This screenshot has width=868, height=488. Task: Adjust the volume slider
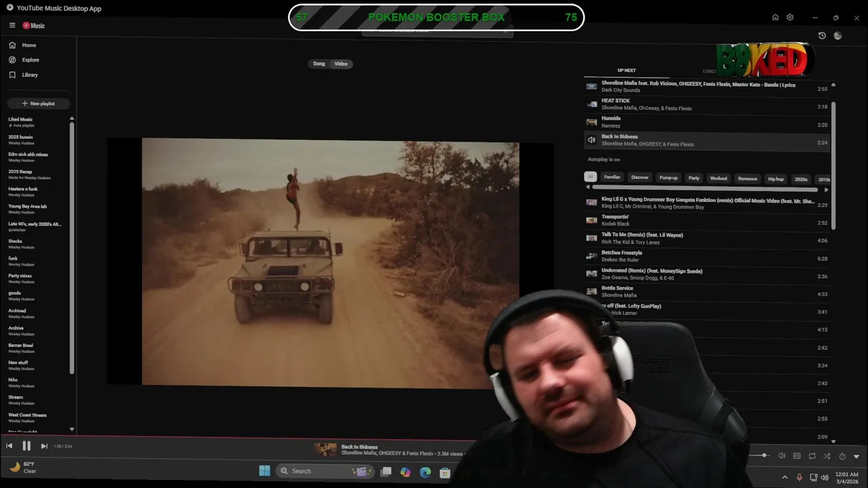757,455
